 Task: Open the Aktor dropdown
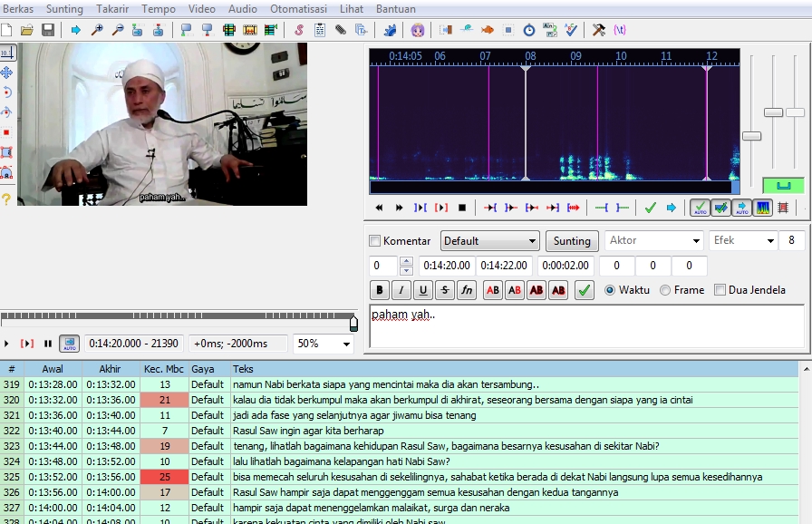655,241
